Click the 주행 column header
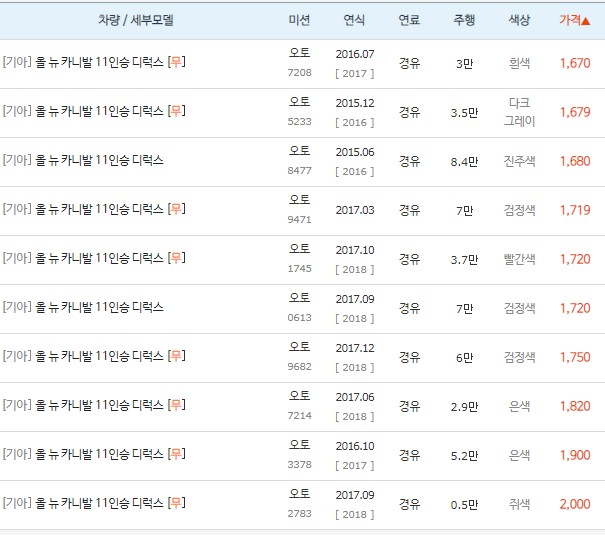Image resolution: width=605 pixels, height=535 pixels. pos(464,20)
